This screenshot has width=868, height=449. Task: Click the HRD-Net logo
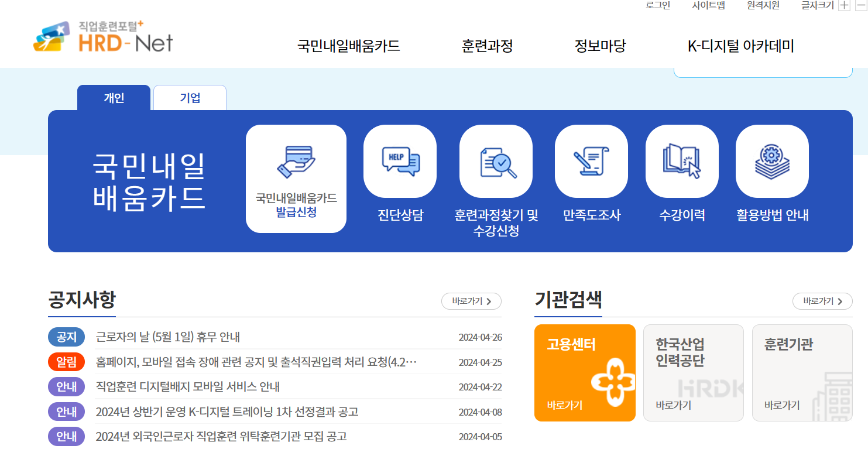[x=104, y=37]
